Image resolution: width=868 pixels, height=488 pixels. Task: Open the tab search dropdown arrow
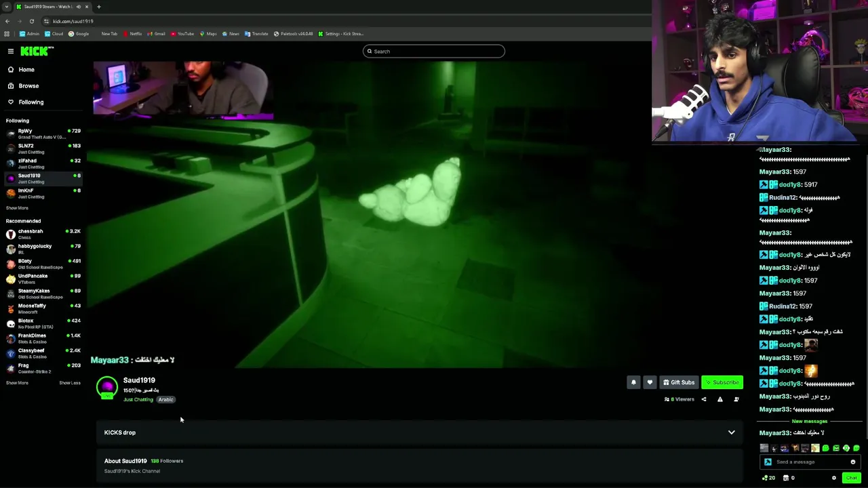point(6,7)
